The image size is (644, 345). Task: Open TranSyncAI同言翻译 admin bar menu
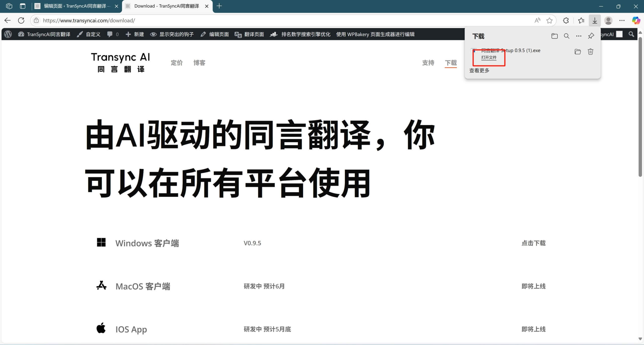point(44,34)
